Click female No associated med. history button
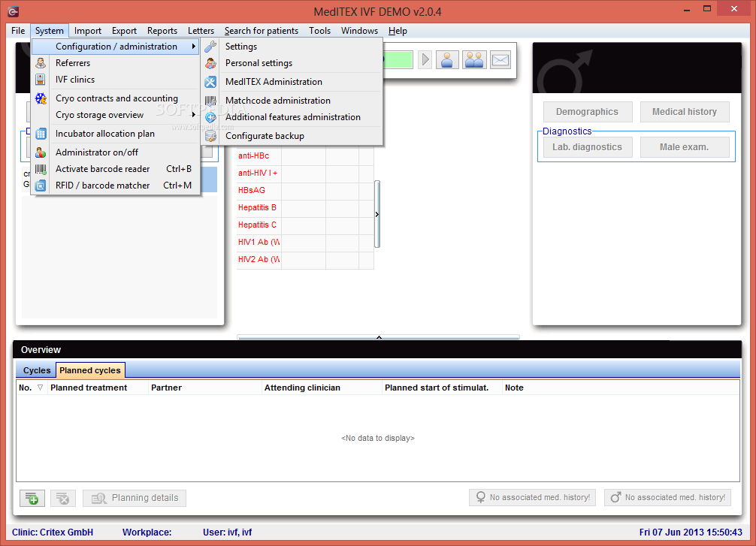 point(532,497)
